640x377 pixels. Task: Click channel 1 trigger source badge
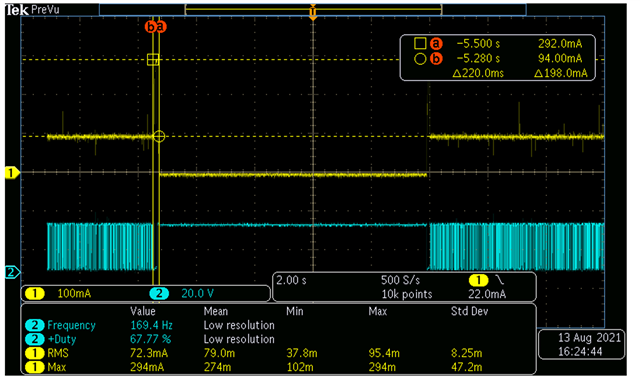tap(478, 280)
